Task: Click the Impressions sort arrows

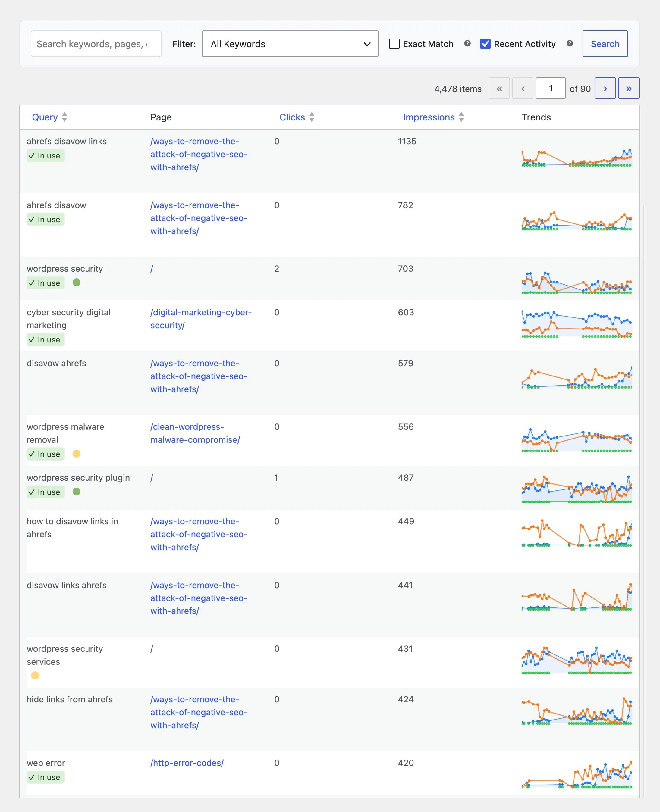Action: (x=461, y=117)
